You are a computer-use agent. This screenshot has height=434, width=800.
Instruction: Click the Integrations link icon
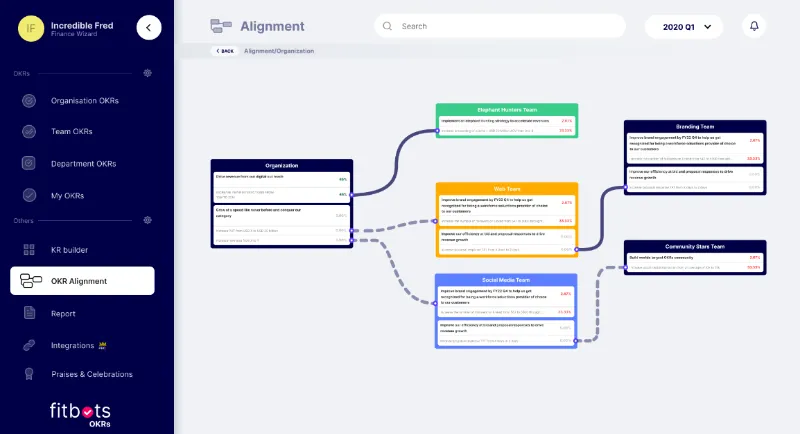(29, 345)
